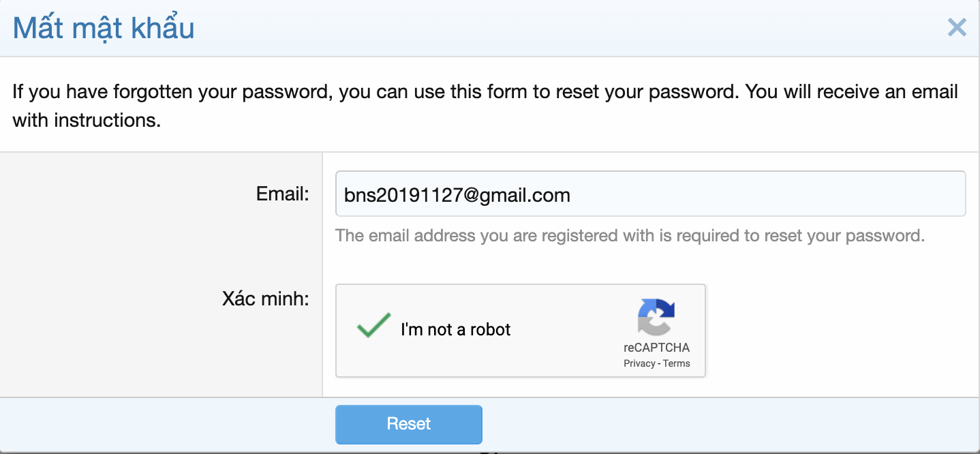The width and height of the screenshot is (980, 454).
Task: Click the "with instructions." text line
Action: coord(87,121)
